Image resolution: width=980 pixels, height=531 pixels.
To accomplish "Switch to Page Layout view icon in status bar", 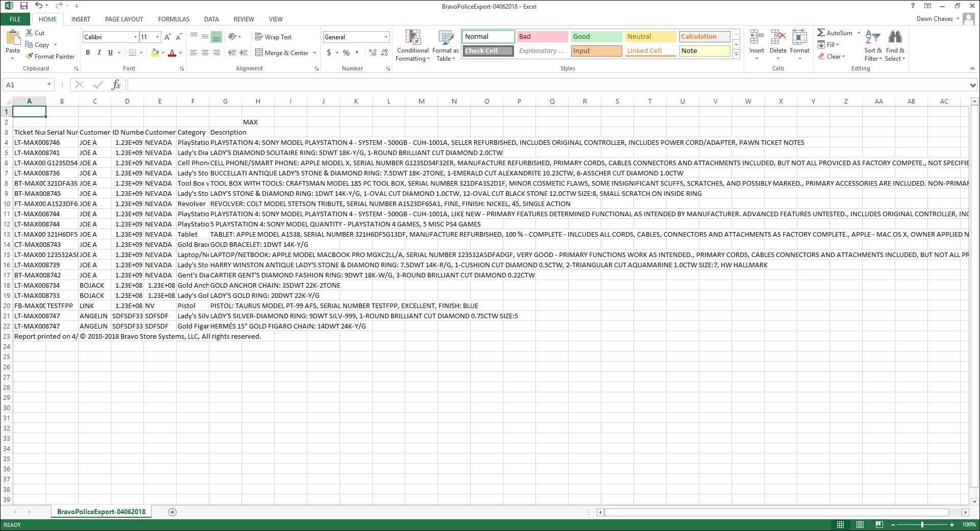I will [x=860, y=524].
